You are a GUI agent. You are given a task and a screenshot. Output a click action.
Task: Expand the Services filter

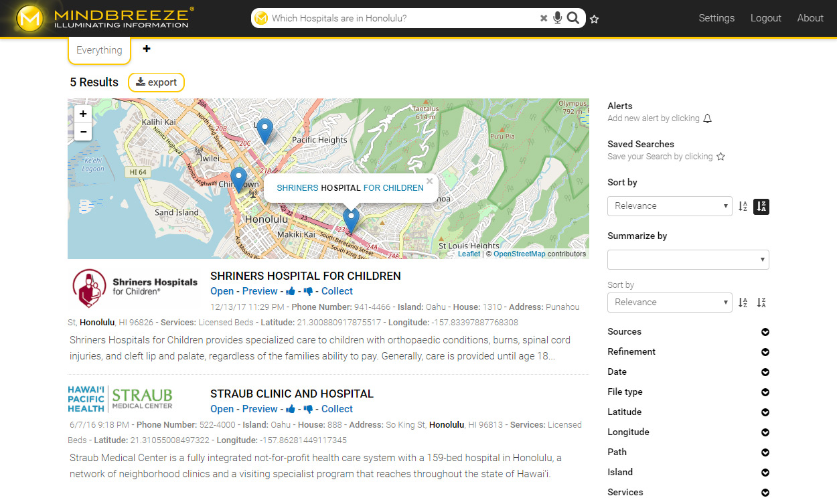pos(765,493)
